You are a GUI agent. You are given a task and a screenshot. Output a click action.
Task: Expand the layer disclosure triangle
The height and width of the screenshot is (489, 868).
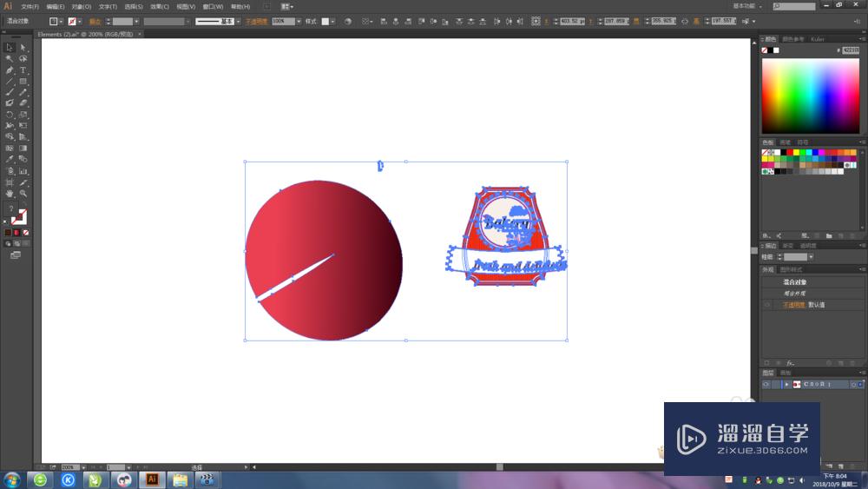coord(786,384)
